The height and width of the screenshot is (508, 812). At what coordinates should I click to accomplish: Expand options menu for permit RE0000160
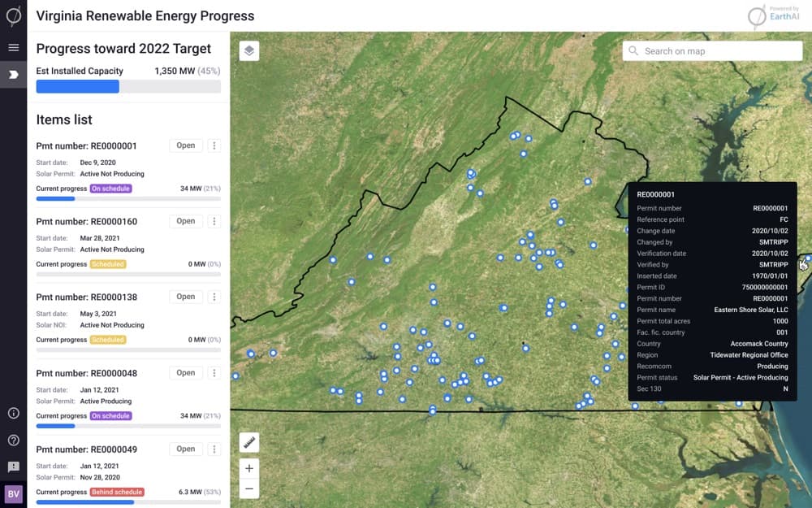(214, 221)
